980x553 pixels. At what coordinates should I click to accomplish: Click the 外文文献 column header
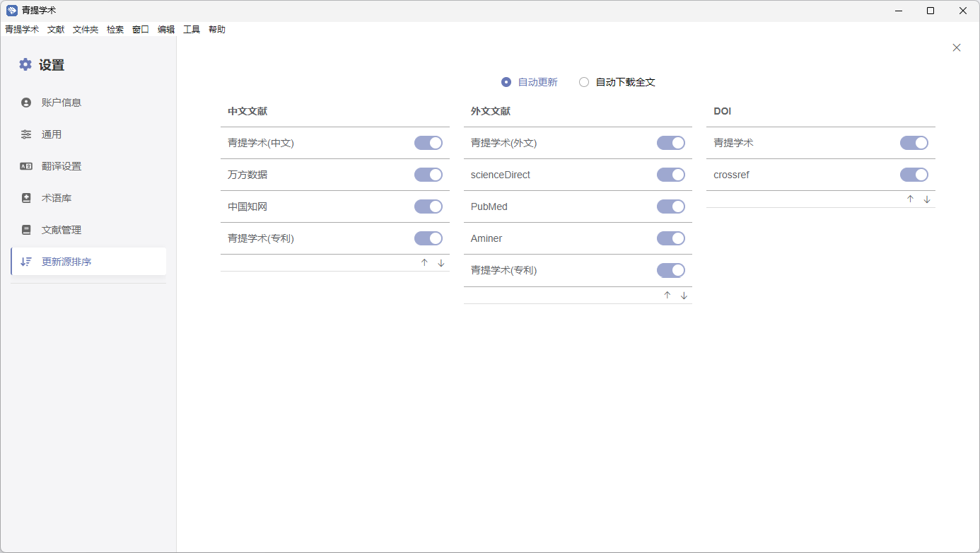(x=491, y=111)
